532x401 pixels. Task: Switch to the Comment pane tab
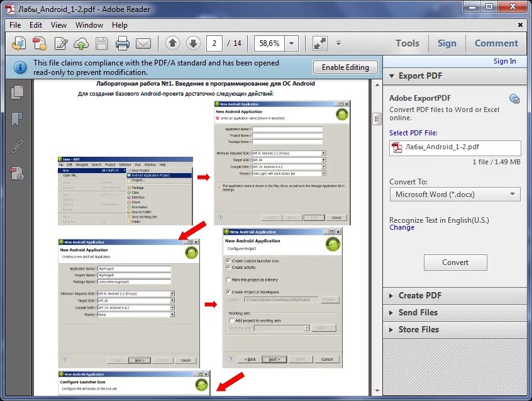pyautogui.click(x=496, y=43)
